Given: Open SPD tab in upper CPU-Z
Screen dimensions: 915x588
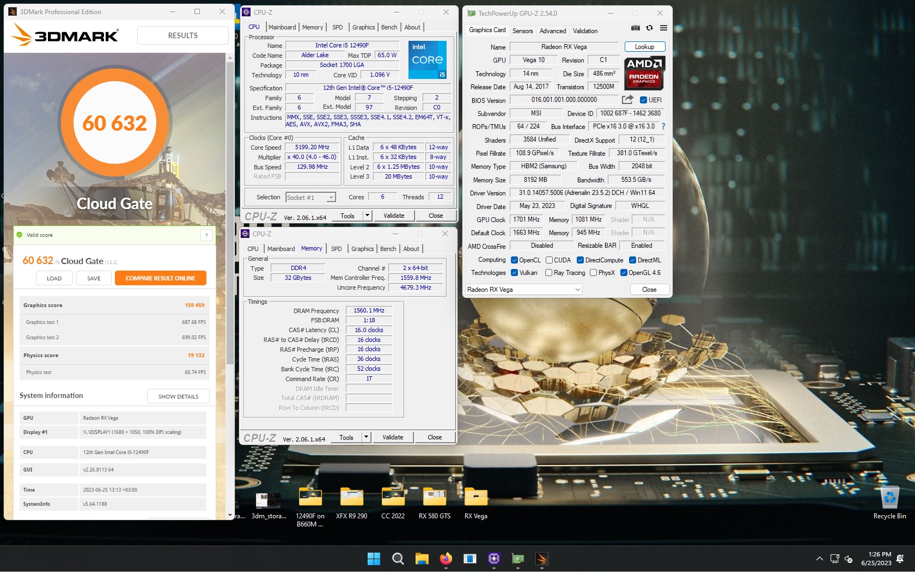Looking at the screenshot, I should point(338,27).
